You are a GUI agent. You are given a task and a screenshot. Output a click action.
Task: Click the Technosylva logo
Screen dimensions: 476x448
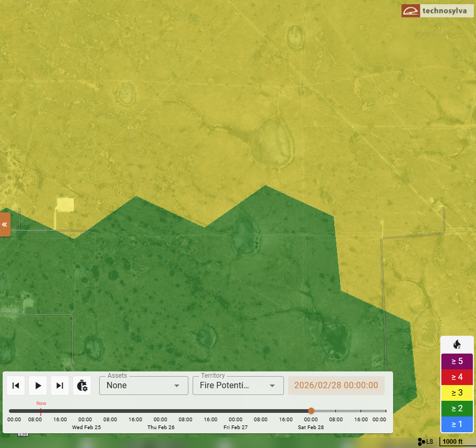coord(437,10)
